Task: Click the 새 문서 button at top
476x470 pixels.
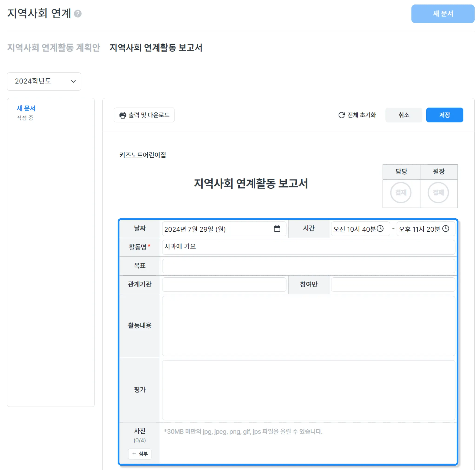Action: coord(443,14)
